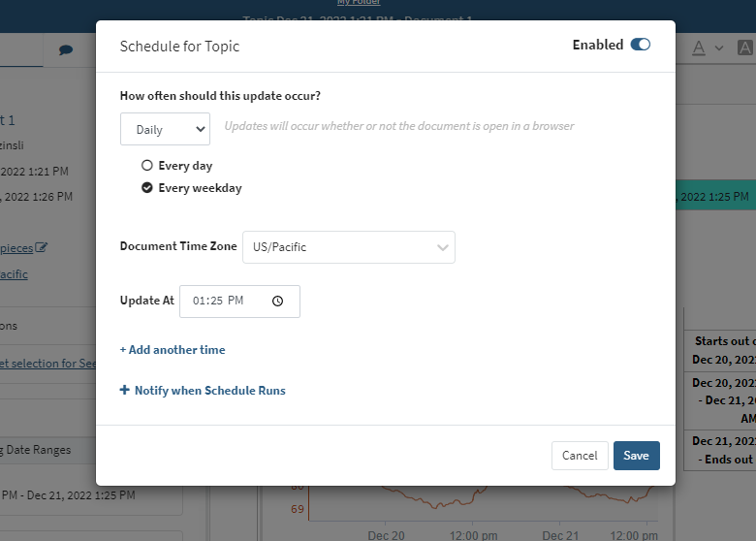Save the topic schedule
Viewport: 756px width, 541px height.
[636, 456]
